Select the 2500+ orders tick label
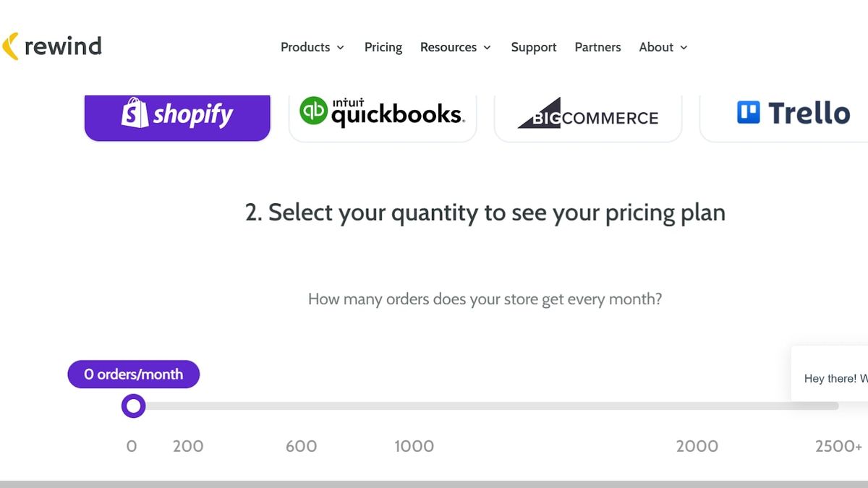 pos(838,446)
